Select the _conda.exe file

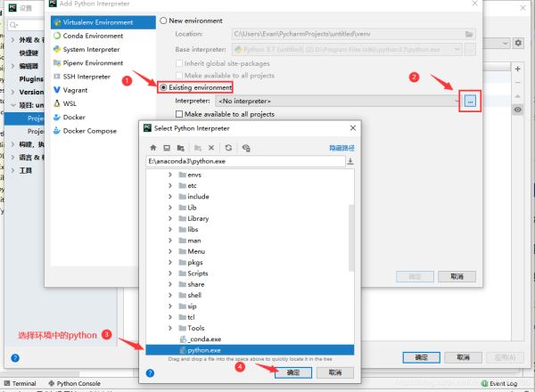coord(250,339)
